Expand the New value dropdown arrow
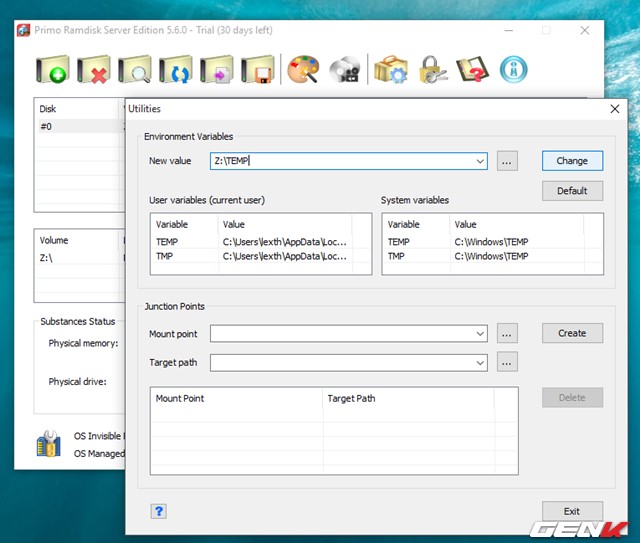This screenshot has width=640, height=543. [x=480, y=161]
